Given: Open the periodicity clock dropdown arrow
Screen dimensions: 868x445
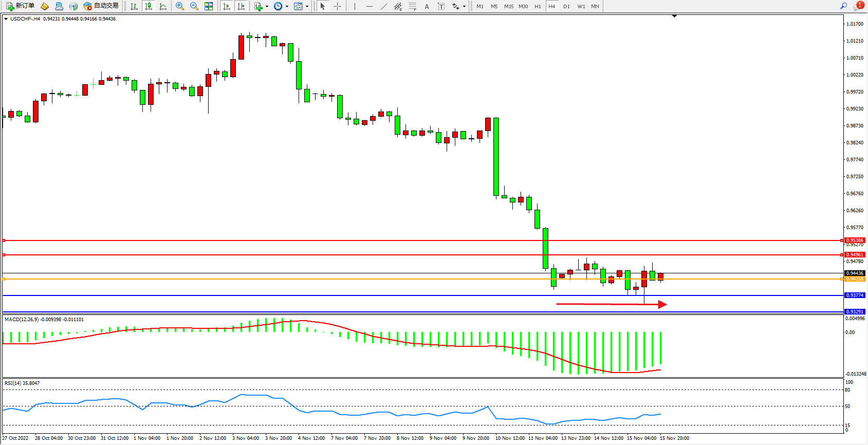Looking at the screenshot, I should [287, 7].
